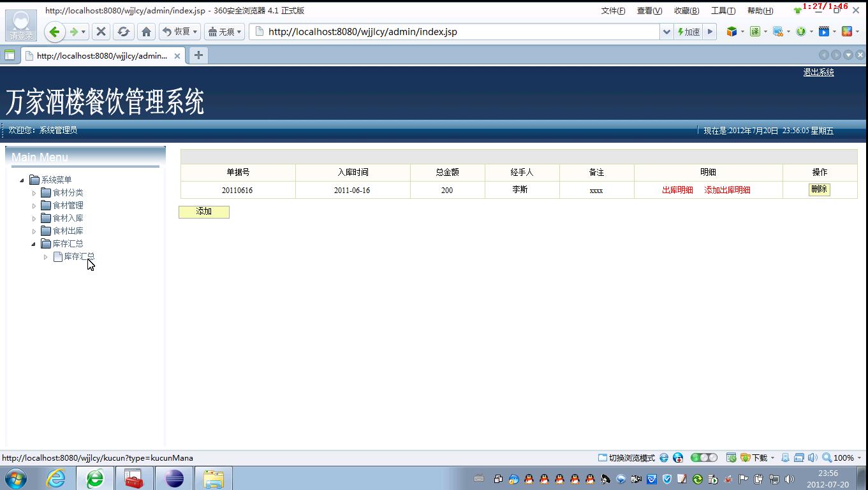Click the yellow 添加 button
Viewport: 868px width, 490px height.
click(x=204, y=212)
